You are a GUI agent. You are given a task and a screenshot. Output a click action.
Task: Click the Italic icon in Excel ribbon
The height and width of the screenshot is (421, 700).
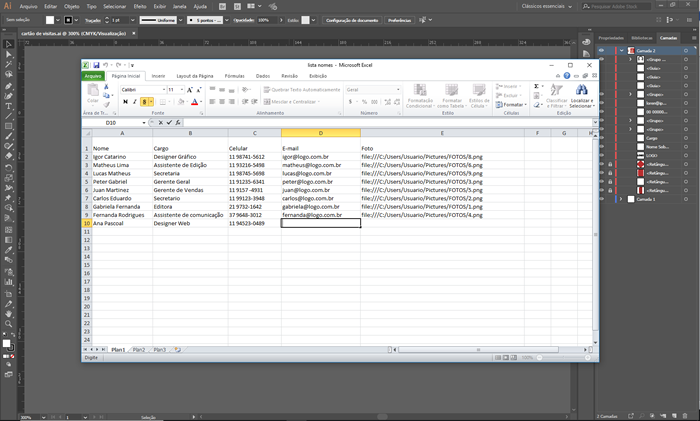coord(134,102)
